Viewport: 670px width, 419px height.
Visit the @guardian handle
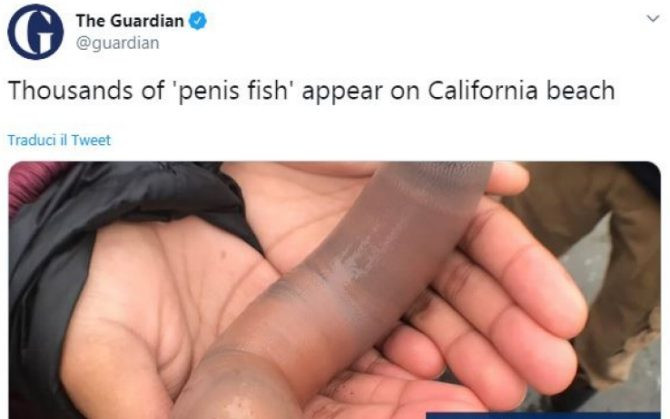coord(118,43)
